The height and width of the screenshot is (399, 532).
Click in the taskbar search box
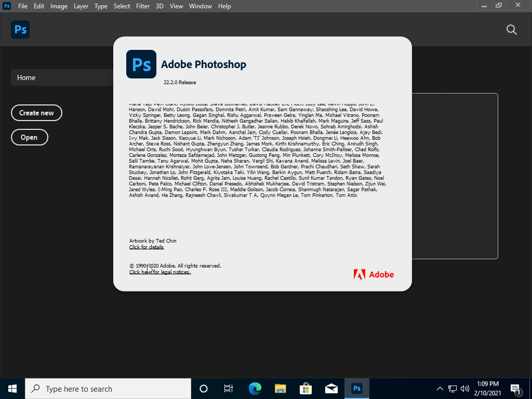pos(108,389)
